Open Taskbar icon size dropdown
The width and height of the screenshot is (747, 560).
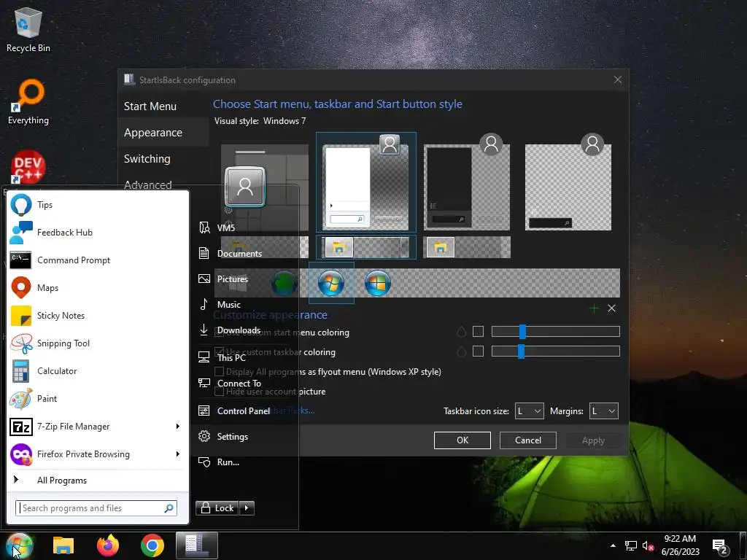click(x=530, y=411)
